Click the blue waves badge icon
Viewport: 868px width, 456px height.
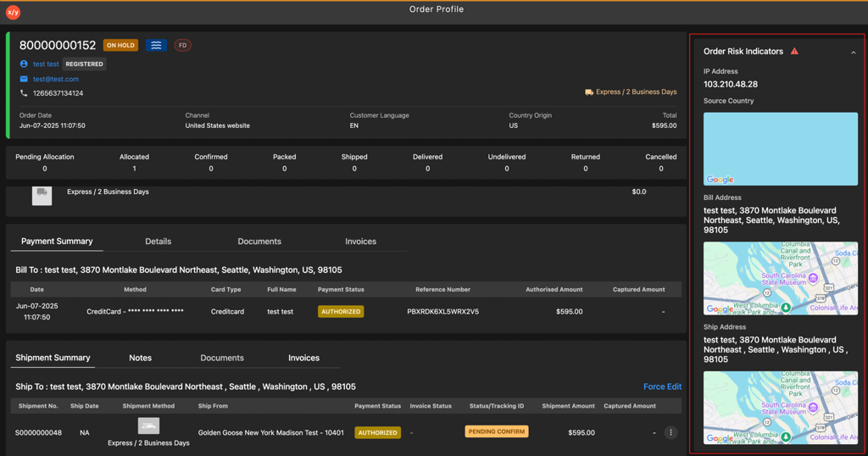click(x=156, y=46)
